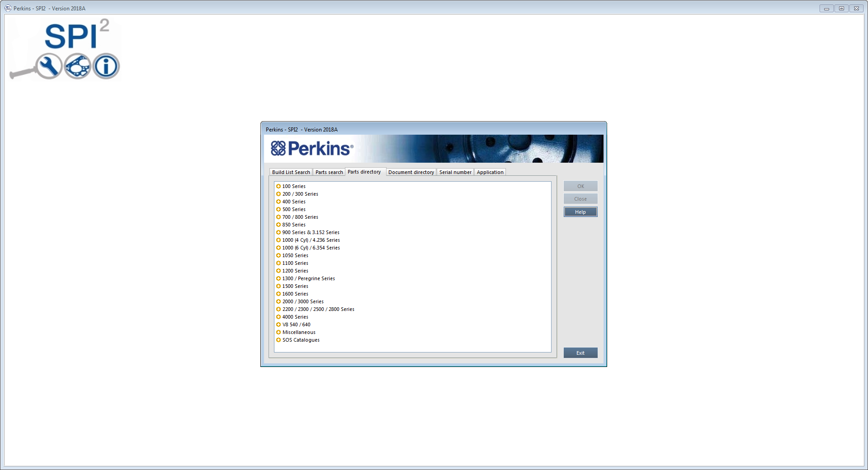This screenshot has height=470, width=868.
Task: Click the plus icon beside V8 540 / 640
Action: 278,324
